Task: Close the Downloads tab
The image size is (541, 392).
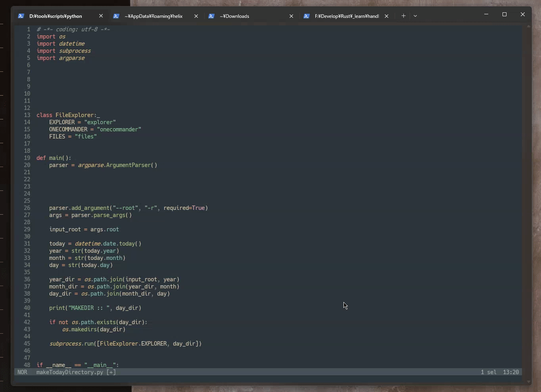Action: pos(292,16)
